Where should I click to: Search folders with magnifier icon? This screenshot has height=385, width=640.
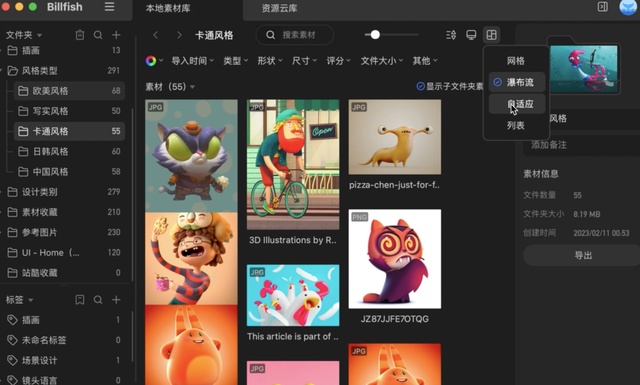98,35
